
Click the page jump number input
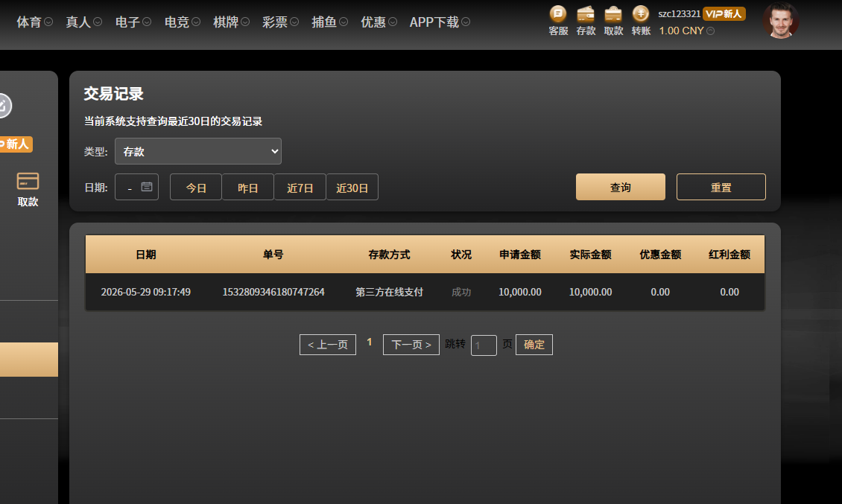[484, 345]
